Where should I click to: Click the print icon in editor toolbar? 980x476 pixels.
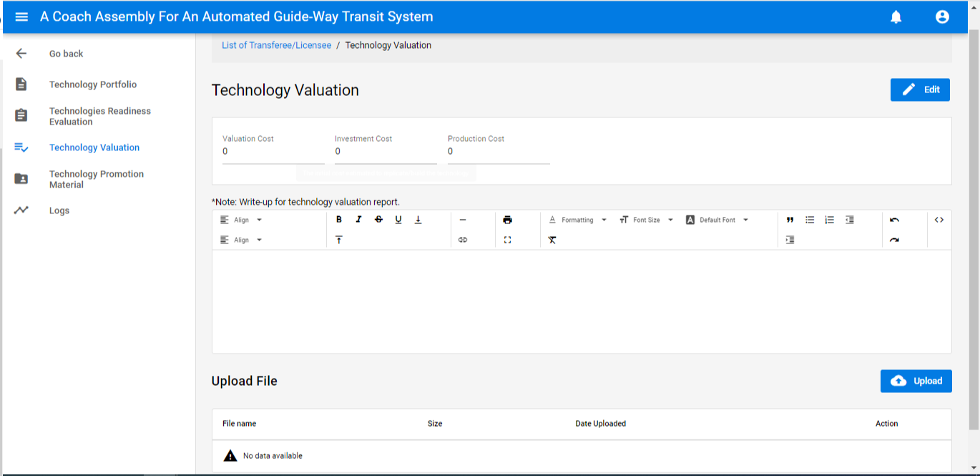coord(507,220)
